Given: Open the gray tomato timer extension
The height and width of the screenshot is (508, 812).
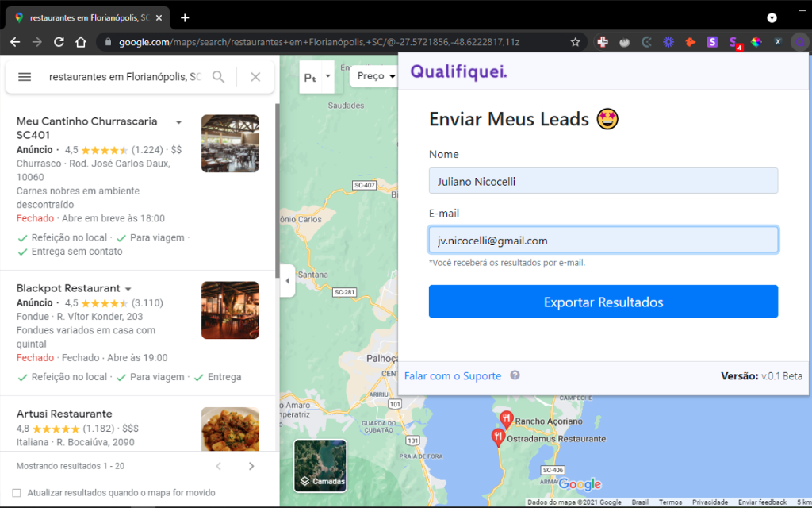Looking at the screenshot, I should (x=625, y=42).
